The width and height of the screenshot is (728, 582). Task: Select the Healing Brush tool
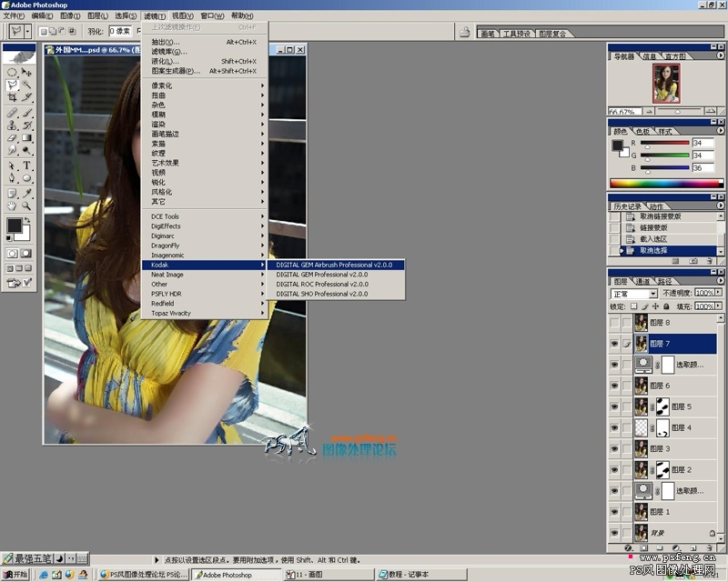point(12,113)
